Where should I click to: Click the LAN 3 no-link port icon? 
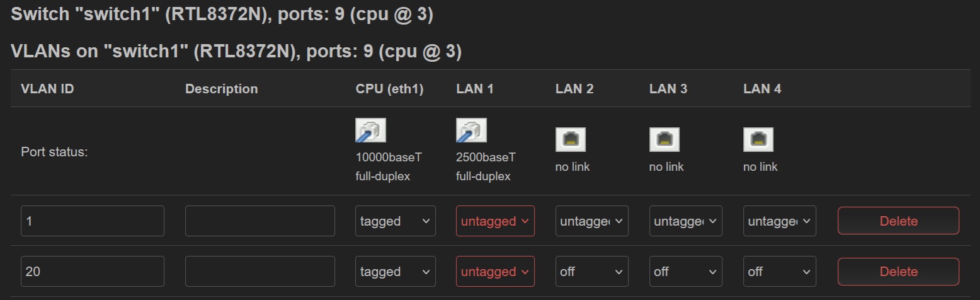664,139
